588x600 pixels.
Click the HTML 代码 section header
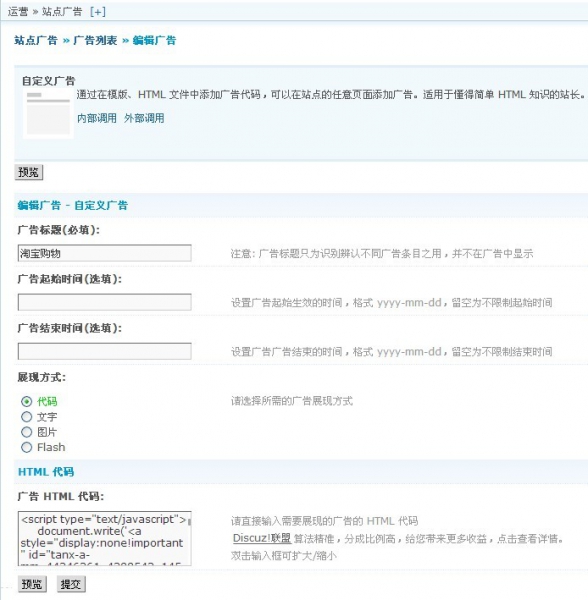point(46,472)
